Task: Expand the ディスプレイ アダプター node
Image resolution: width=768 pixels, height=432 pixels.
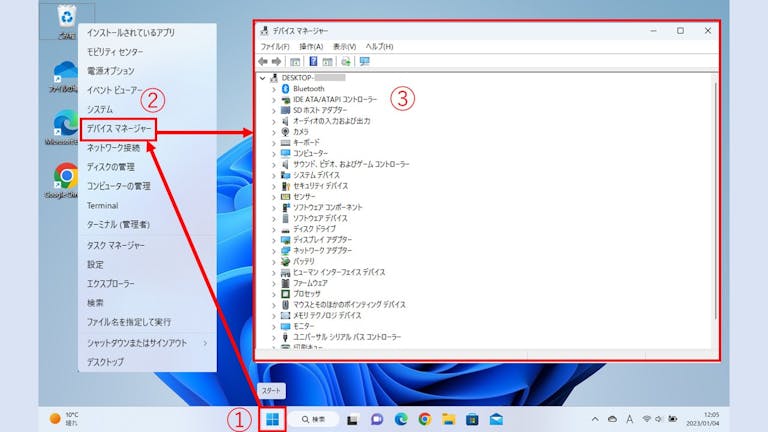Action: [274, 240]
